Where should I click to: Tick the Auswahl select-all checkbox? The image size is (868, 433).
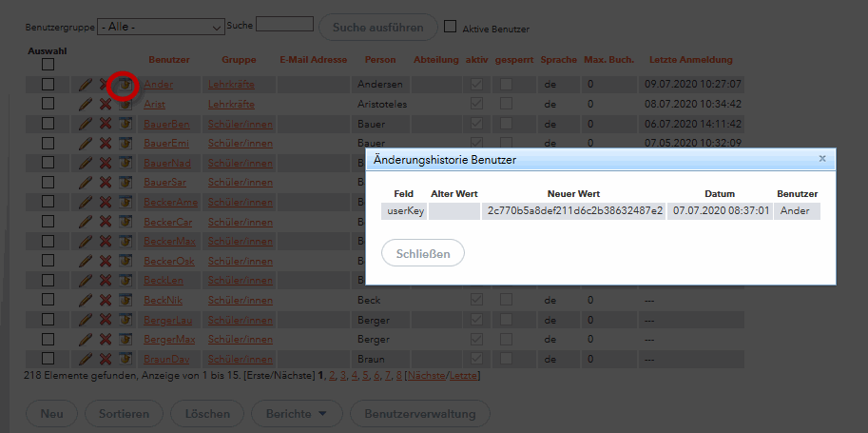(x=48, y=65)
